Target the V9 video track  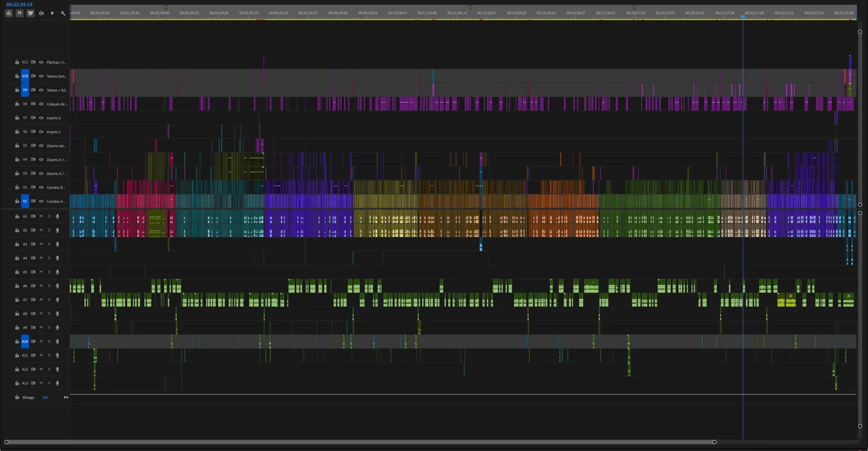click(x=25, y=90)
